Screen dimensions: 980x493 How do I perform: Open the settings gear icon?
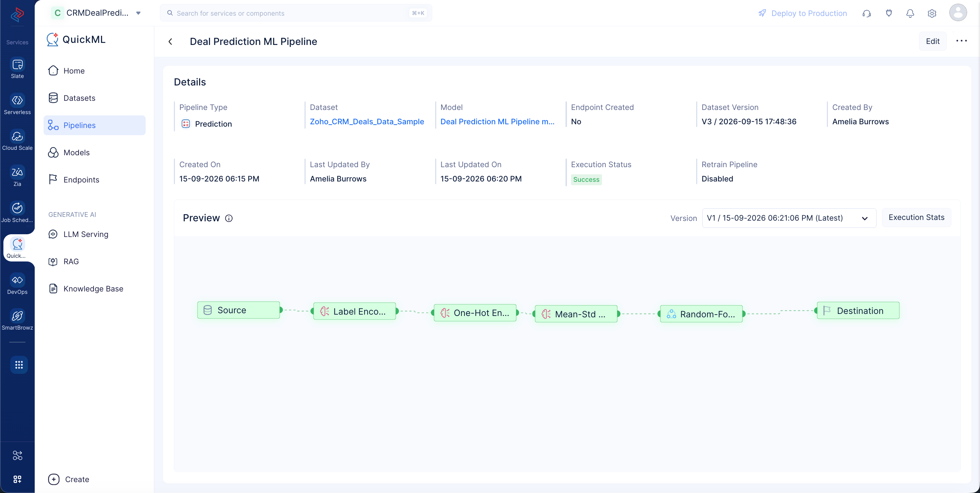(x=932, y=13)
